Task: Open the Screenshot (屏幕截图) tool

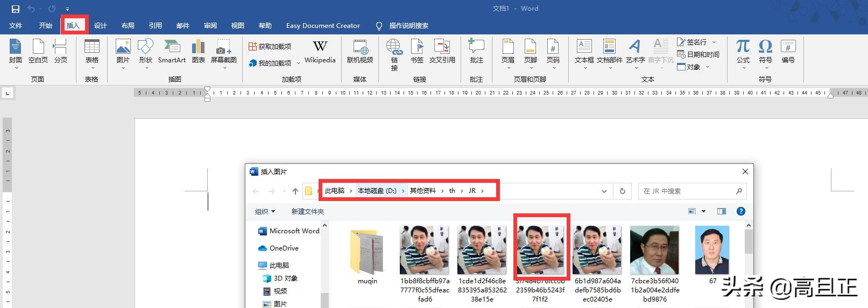Action: [224, 54]
